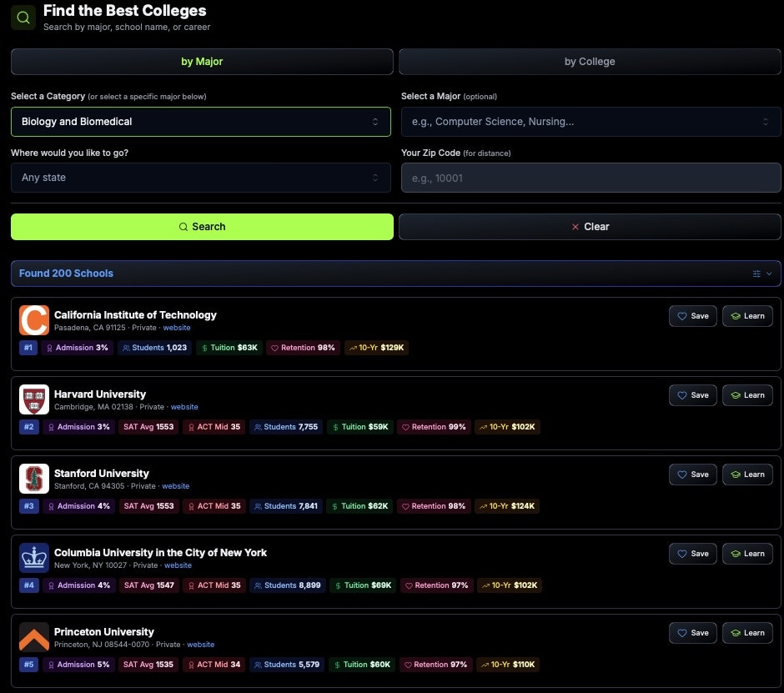Open the Select a Major dropdown
The width and height of the screenshot is (784, 693).
pos(591,122)
